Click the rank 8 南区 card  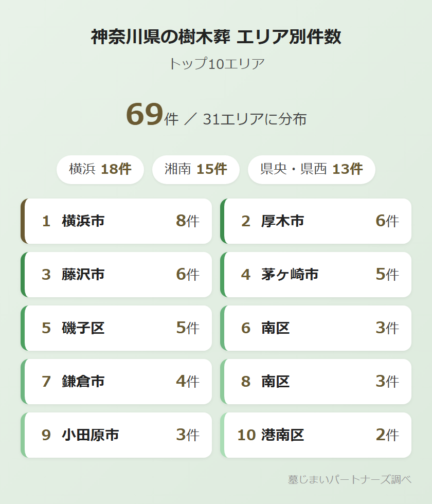point(316,382)
